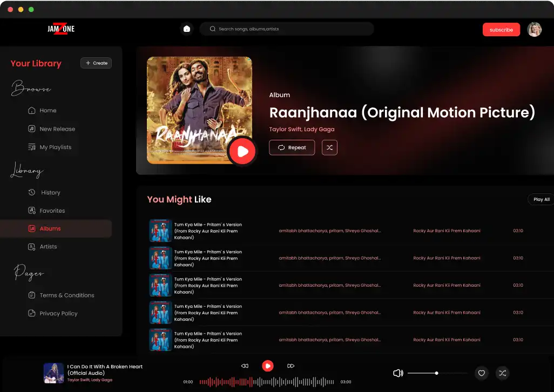The height and width of the screenshot is (392, 554).
Task: Click the fifth song's 03:10 duration
Action: click(518, 340)
